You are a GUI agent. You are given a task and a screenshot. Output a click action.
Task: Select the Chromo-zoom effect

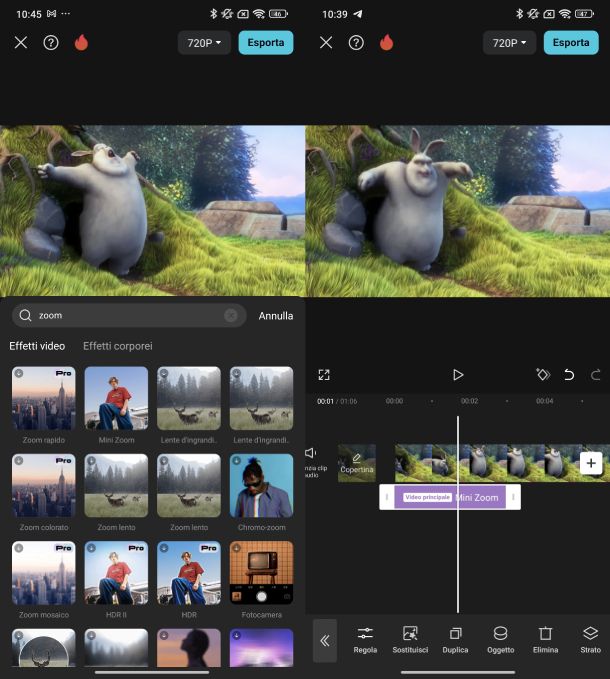pos(261,485)
